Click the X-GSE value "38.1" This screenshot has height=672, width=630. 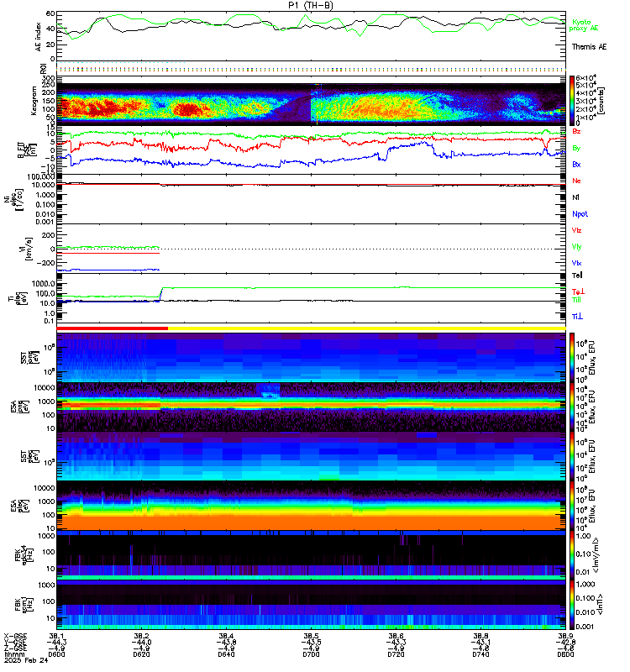[x=56, y=637]
